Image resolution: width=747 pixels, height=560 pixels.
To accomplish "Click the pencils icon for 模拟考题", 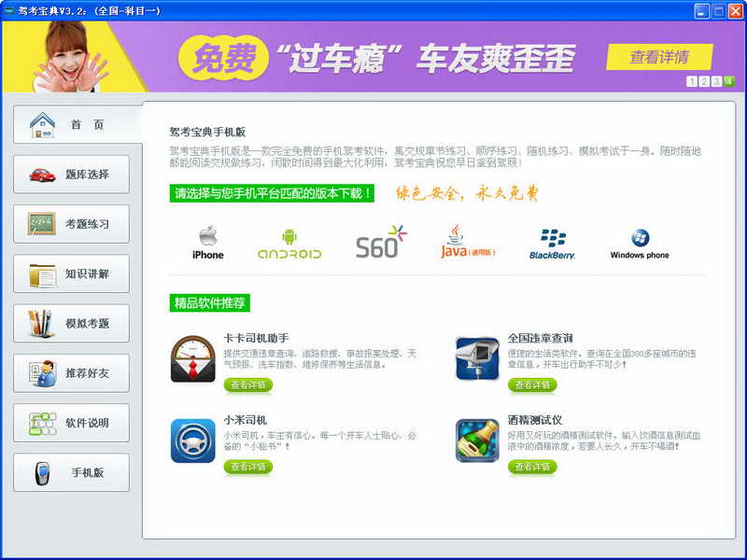I will click(x=40, y=323).
